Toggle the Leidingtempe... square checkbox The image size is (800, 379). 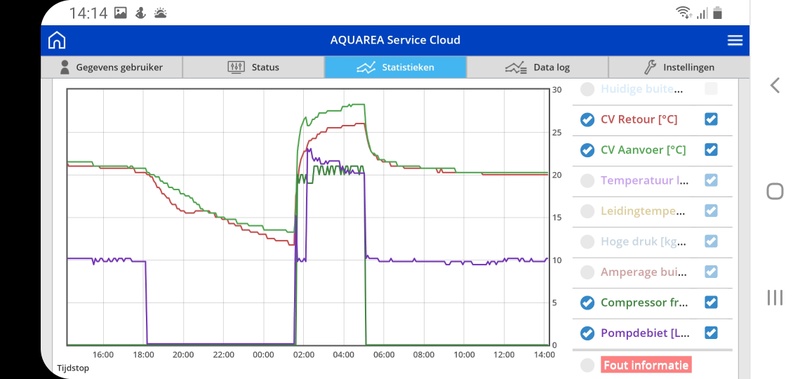click(x=711, y=211)
